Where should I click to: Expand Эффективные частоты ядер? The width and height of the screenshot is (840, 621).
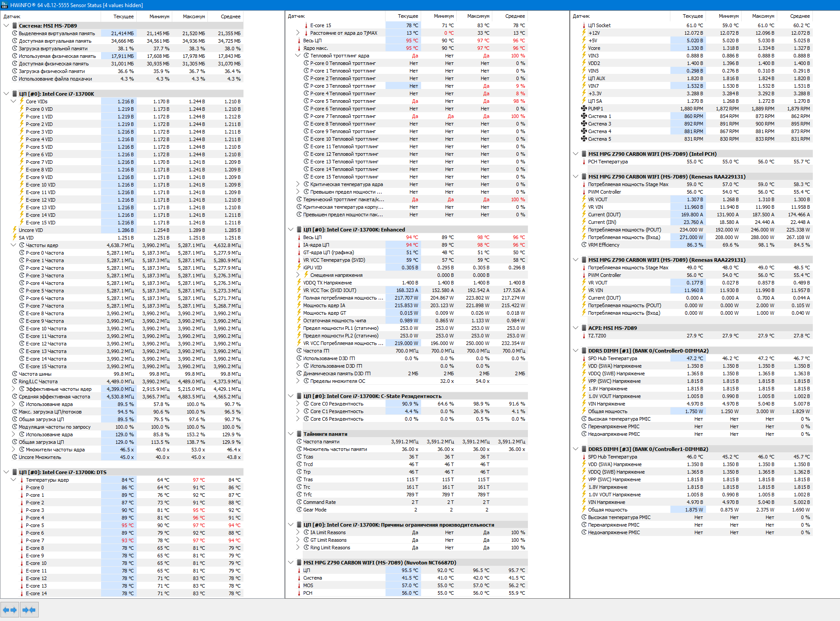click(13, 389)
